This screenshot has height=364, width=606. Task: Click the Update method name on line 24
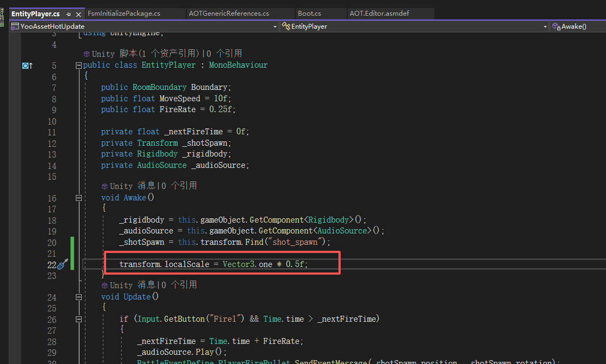pos(137,297)
